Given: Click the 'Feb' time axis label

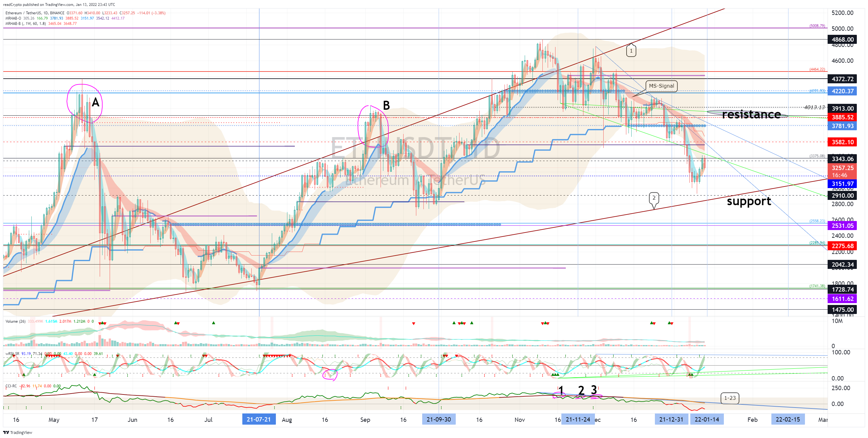Looking at the screenshot, I should click(x=752, y=420).
